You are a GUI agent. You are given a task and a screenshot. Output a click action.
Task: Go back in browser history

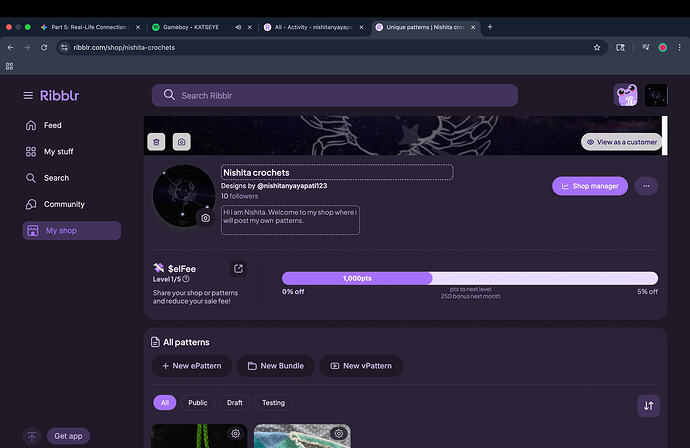point(11,48)
